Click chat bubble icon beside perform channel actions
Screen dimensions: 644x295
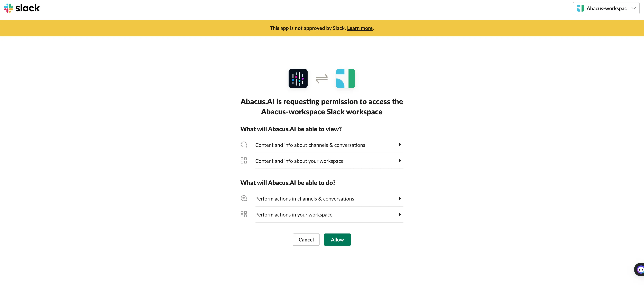coord(244,198)
